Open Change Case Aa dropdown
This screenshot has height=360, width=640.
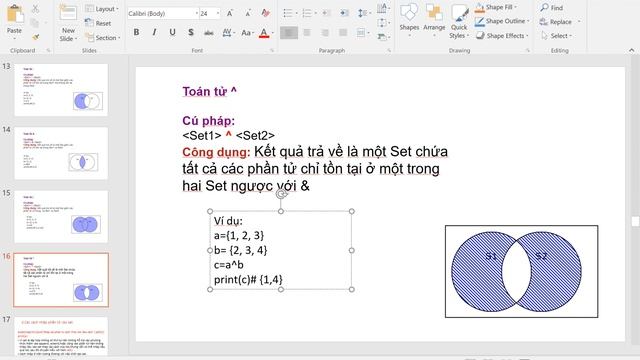coord(247,32)
